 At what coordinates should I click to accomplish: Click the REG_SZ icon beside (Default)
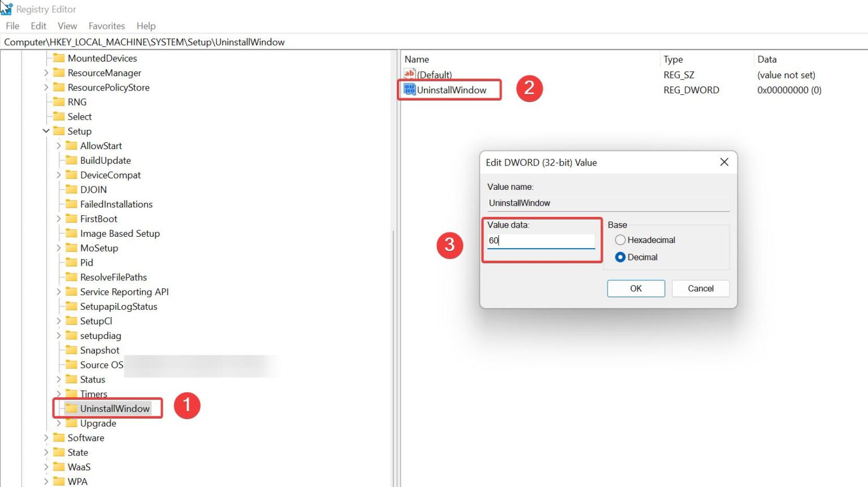click(x=409, y=74)
